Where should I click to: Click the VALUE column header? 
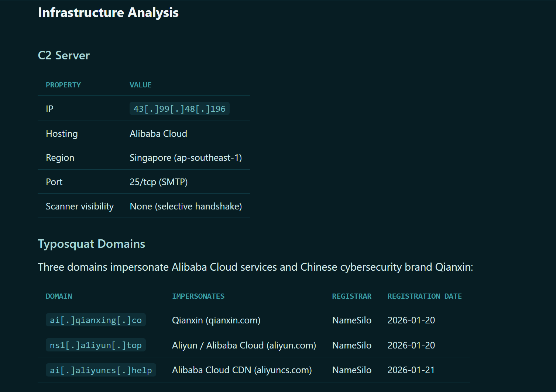[140, 85]
